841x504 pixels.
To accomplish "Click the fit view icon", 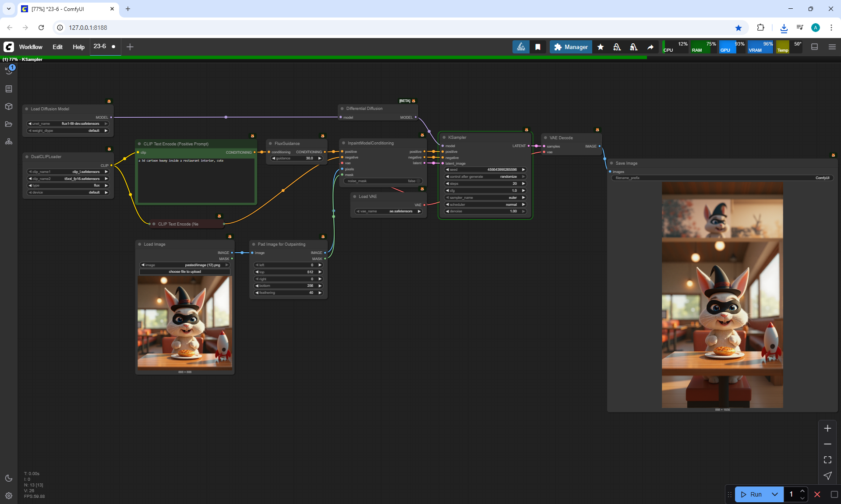I will point(827,460).
